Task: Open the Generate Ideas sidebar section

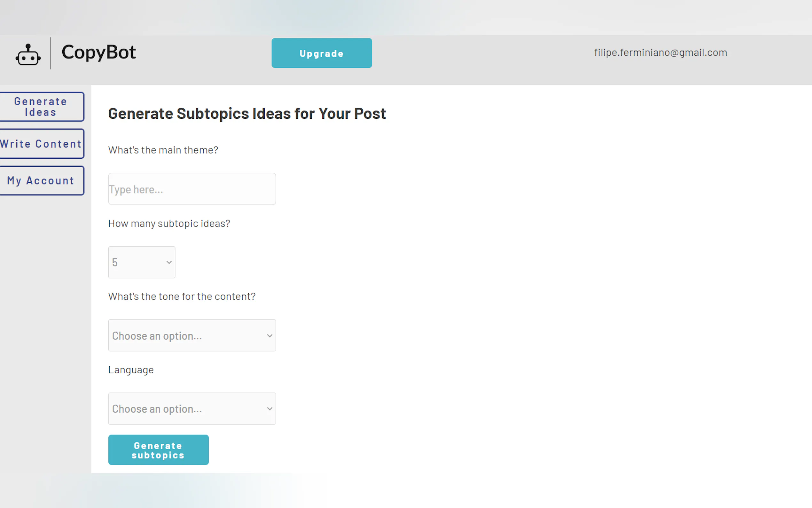Action: pos(41,107)
